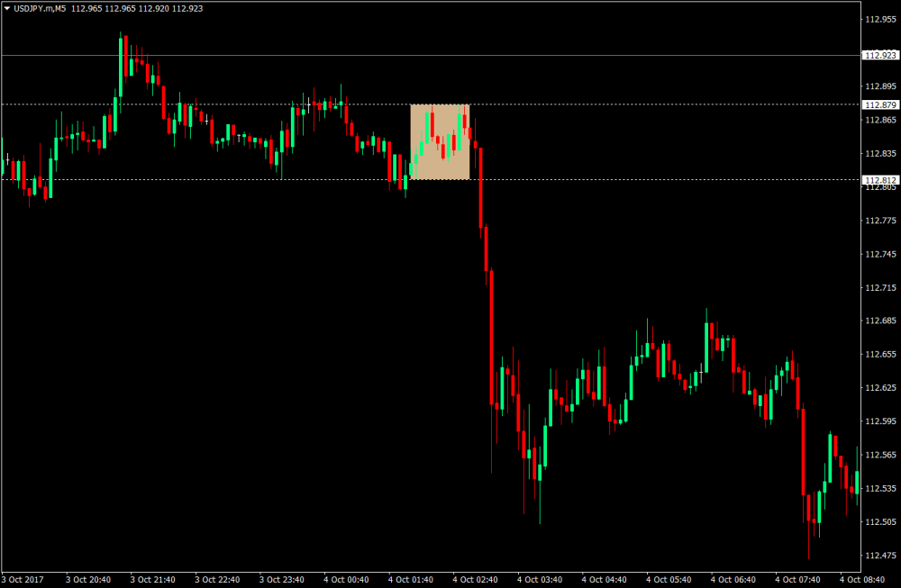Click the 3 Oct 2017 date label
The image size is (901, 588).
coord(23,579)
